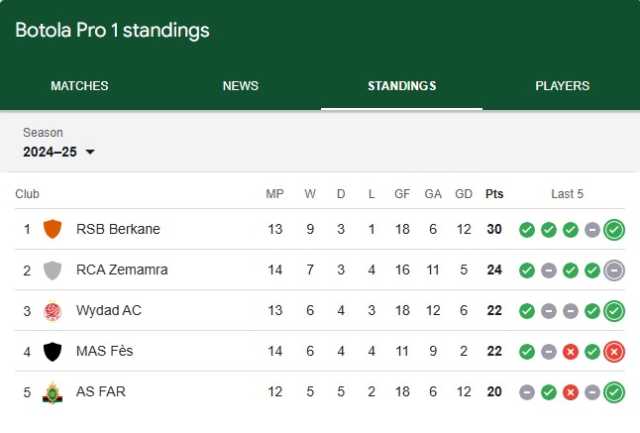Open the Wydad AC team link
Viewport: 640px width, 433px height.
click(109, 310)
